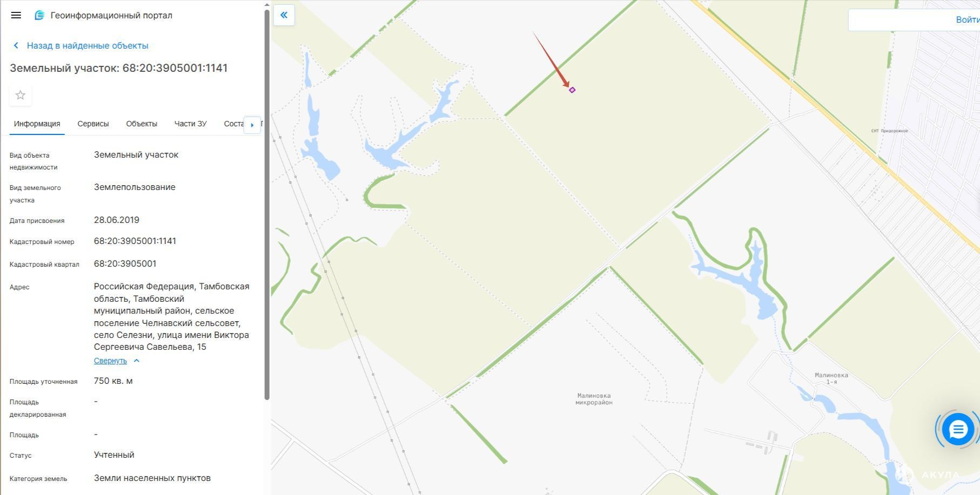Click the chevron next to Свернуть
980x495 pixels.
(137, 361)
